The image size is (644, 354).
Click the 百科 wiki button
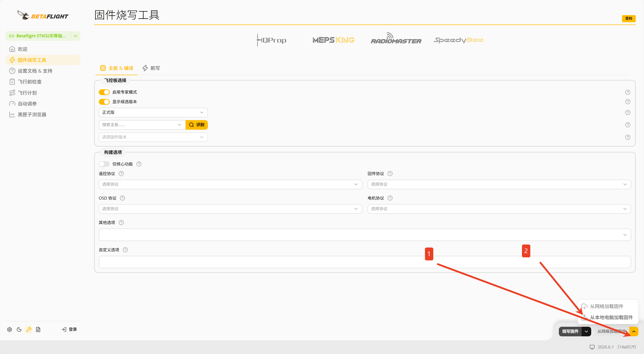629,18
